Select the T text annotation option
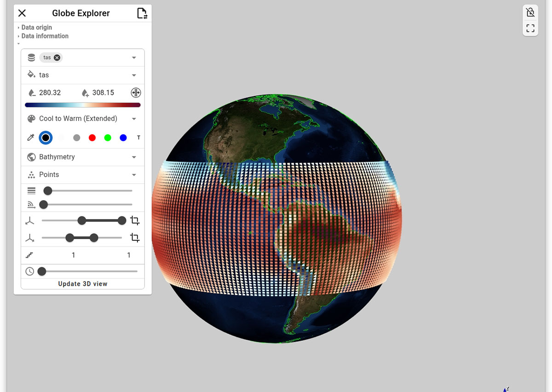The image size is (552, 392). coord(138,138)
